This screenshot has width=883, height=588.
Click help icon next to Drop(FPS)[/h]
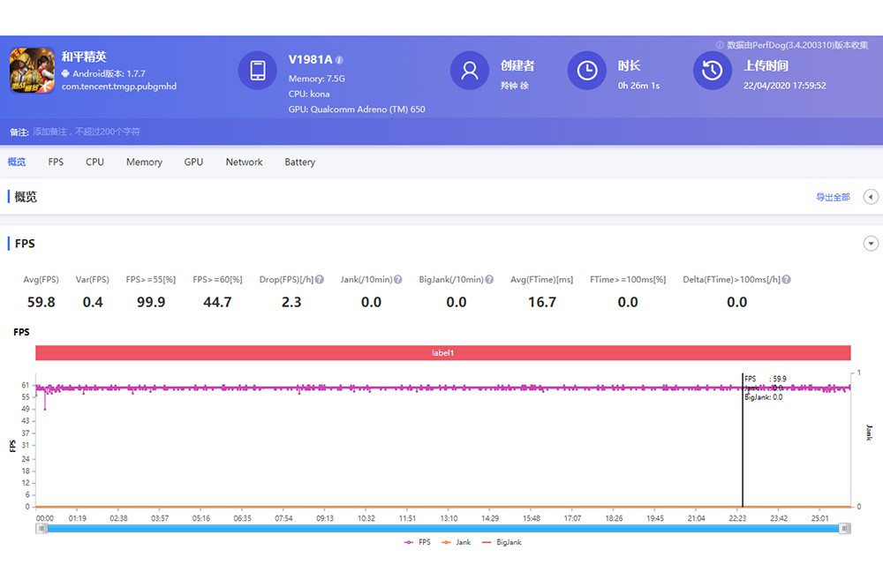320,279
